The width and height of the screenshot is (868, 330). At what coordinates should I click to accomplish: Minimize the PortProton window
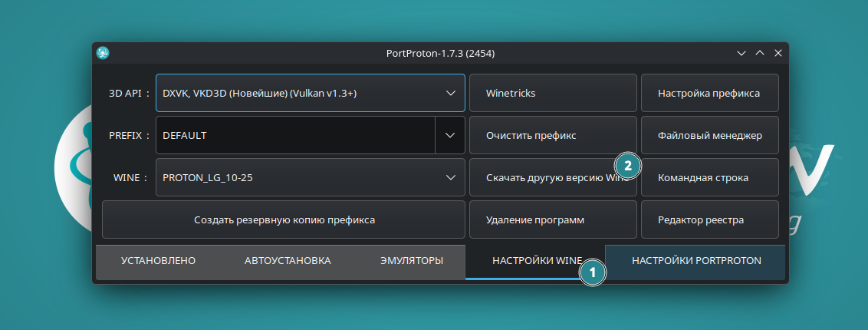pos(741,53)
